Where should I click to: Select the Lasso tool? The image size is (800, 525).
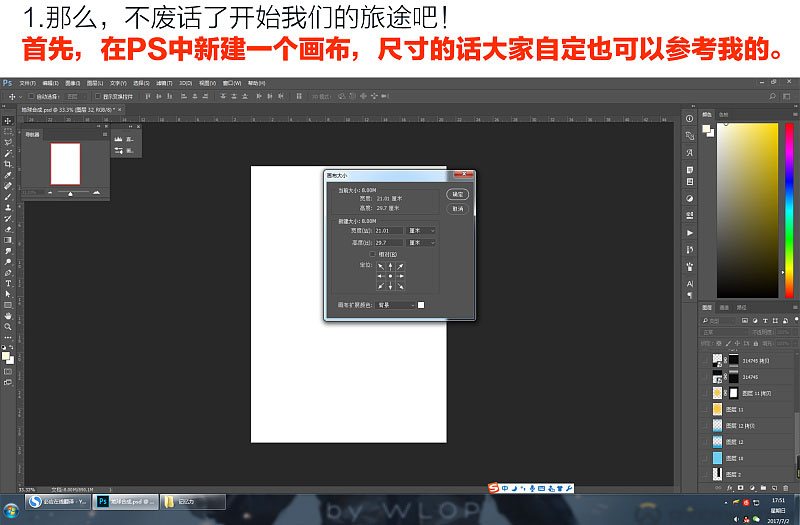8,142
